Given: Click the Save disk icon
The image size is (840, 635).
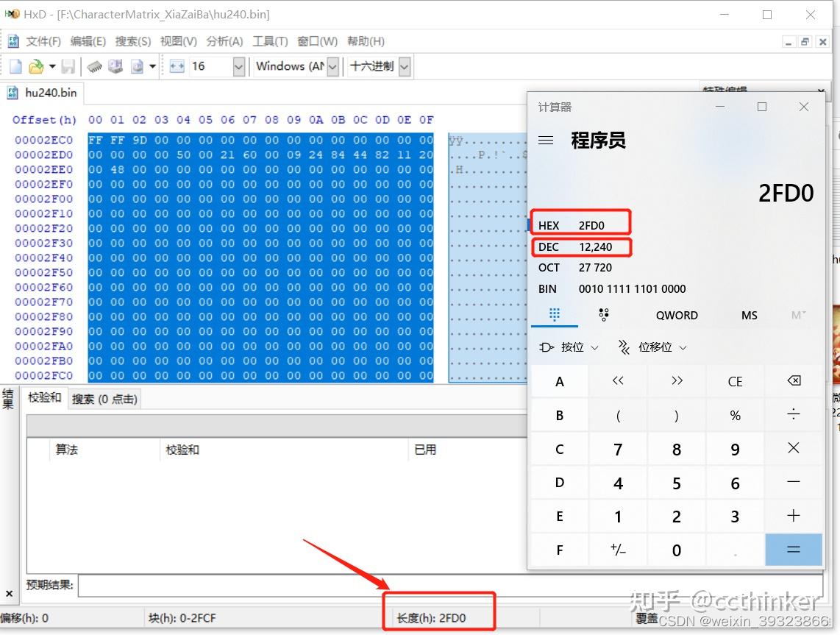Looking at the screenshot, I should (x=68, y=66).
